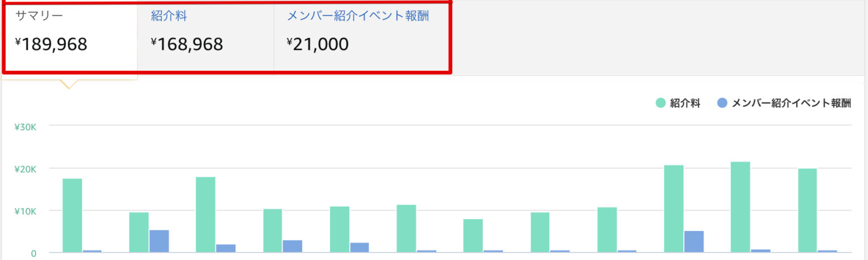Select the tallest blue event reward bar
The height and width of the screenshot is (260, 868).
[159, 241]
